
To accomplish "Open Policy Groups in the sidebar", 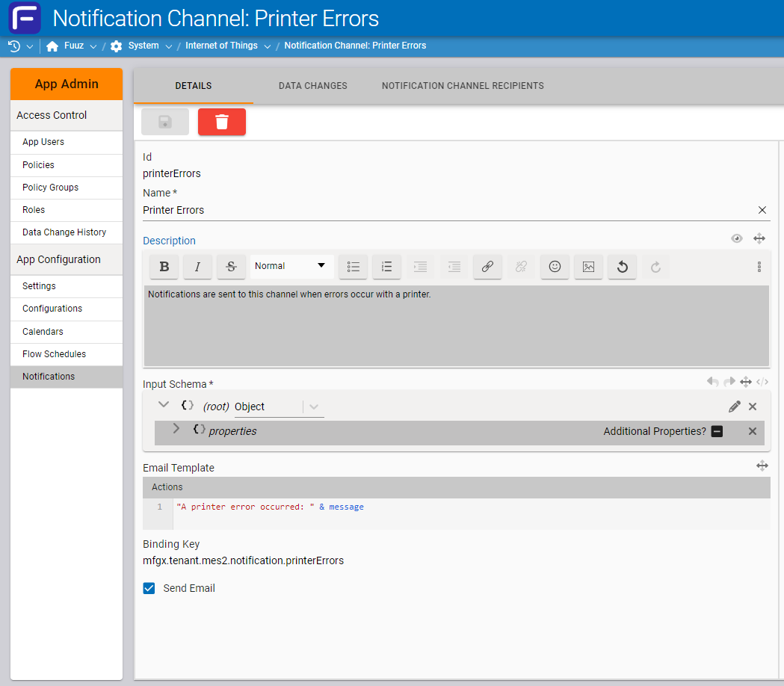I will [50, 188].
